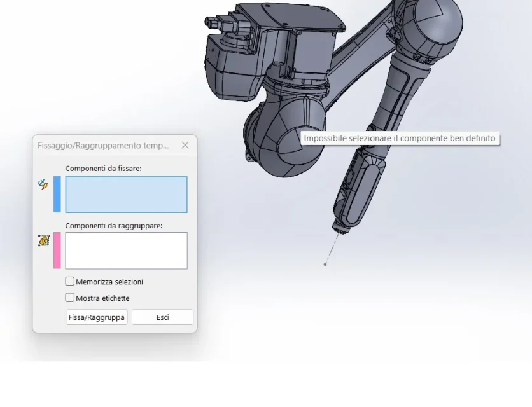
Task: Click the fix components lightning icon
Action: 43,184
